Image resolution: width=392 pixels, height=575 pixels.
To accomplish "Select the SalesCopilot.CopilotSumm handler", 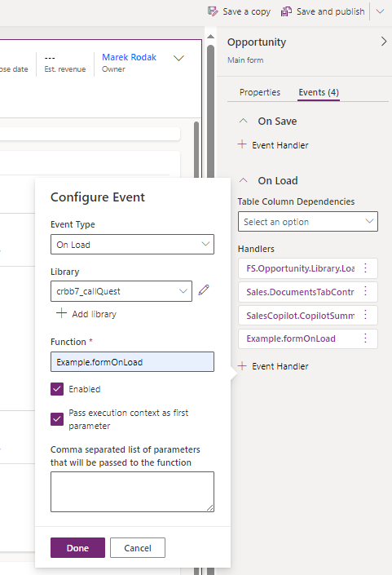I will point(300,316).
